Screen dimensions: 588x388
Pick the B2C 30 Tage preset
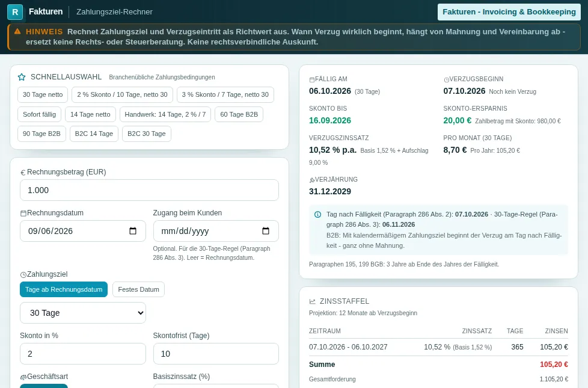click(x=147, y=134)
